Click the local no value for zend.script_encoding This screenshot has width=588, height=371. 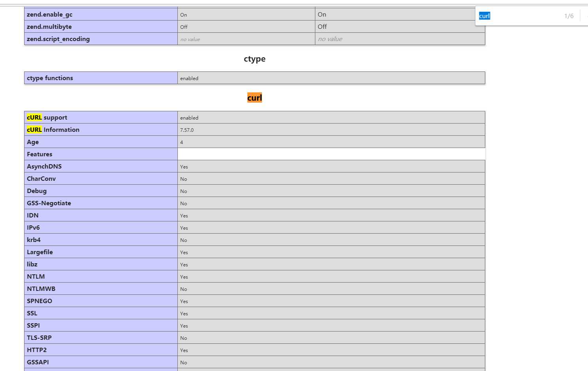pyautogui.click(x=190, y=39)
